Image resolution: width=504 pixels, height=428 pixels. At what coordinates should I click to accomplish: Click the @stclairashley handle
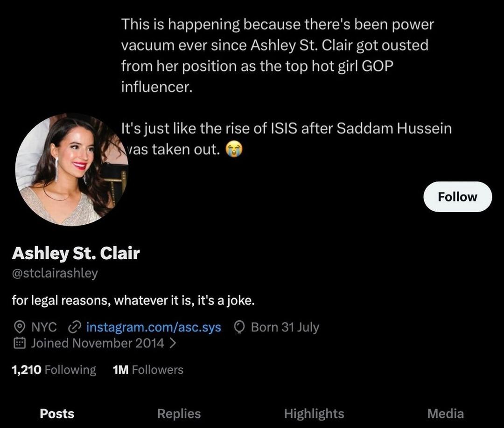[x=55, y=273]
